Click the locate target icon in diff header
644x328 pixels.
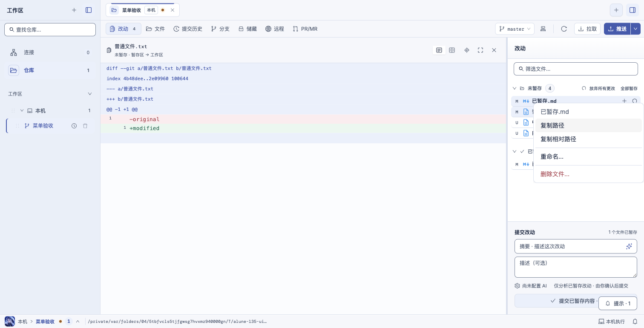[467, 50]
